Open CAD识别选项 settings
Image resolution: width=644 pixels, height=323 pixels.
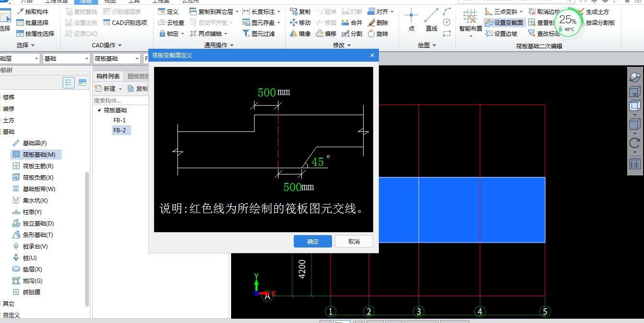pos(125,22)
